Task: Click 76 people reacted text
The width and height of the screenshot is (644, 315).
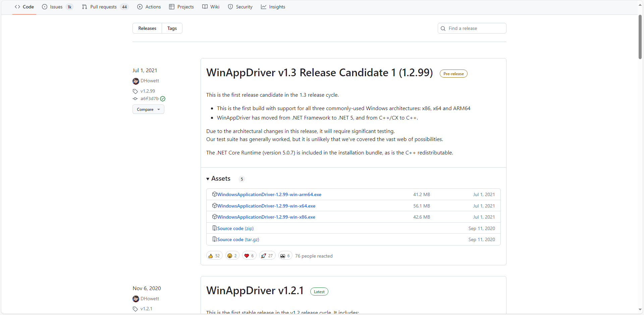Action: point(314,256)
